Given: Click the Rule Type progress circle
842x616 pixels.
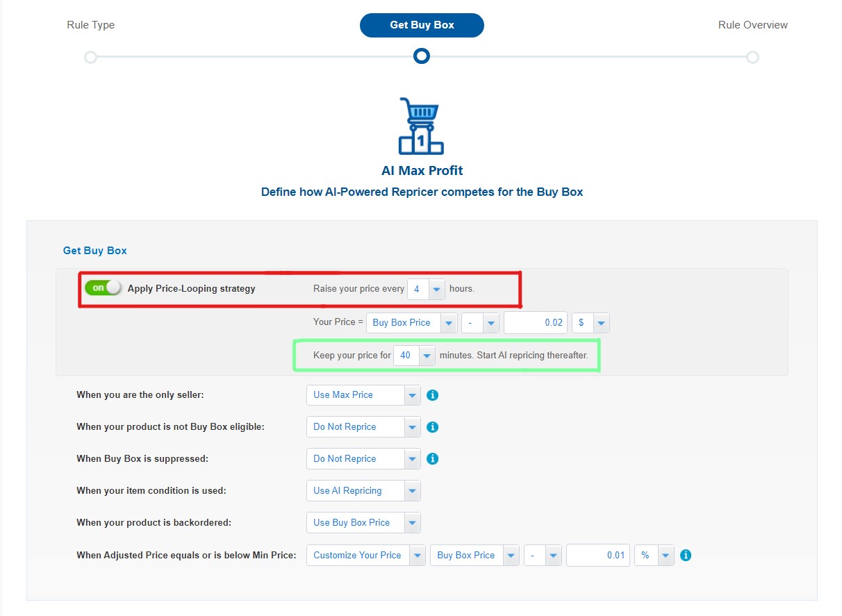Looking at the screenshot, I should tap(90, 57).
